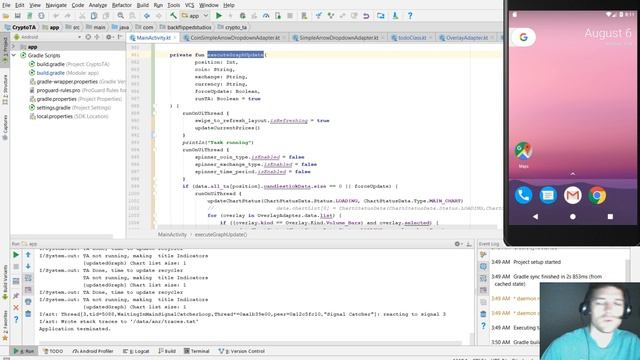Click the green Run app button
This screenshot has width=640, height=360.
tap(219, 16)
